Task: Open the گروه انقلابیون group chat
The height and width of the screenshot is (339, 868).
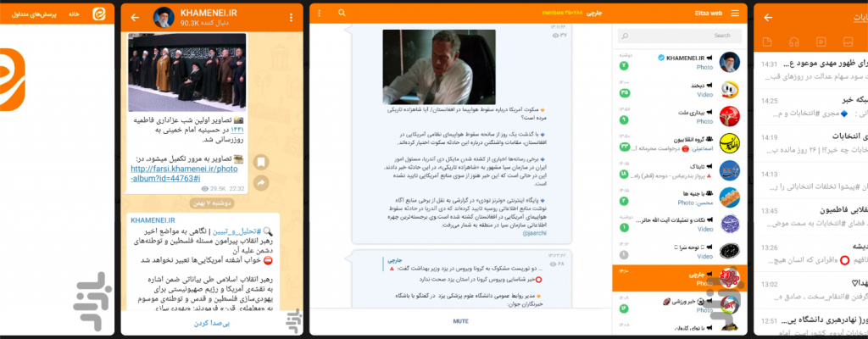Action: click(x=680, y=143)
